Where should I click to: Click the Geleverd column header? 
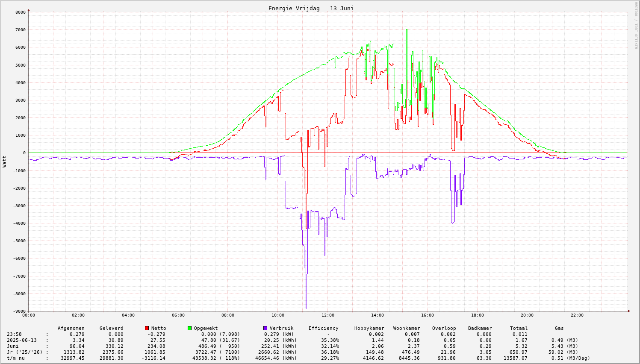point(111,328)
